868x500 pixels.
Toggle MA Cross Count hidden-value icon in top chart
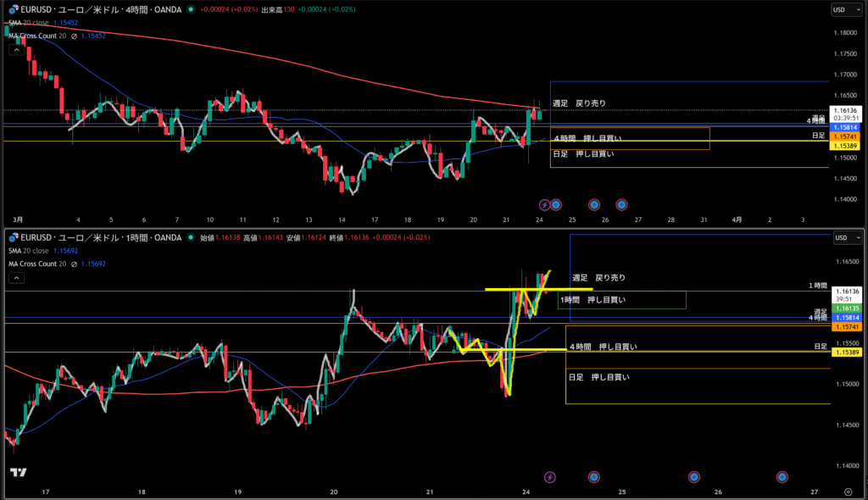tap(75, 36)
